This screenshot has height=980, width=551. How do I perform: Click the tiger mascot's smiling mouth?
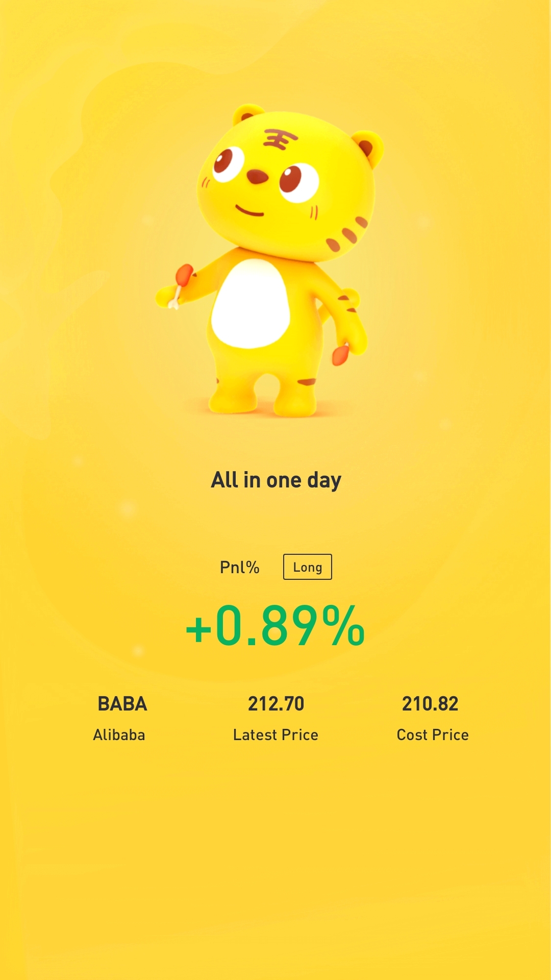(249, 211)
